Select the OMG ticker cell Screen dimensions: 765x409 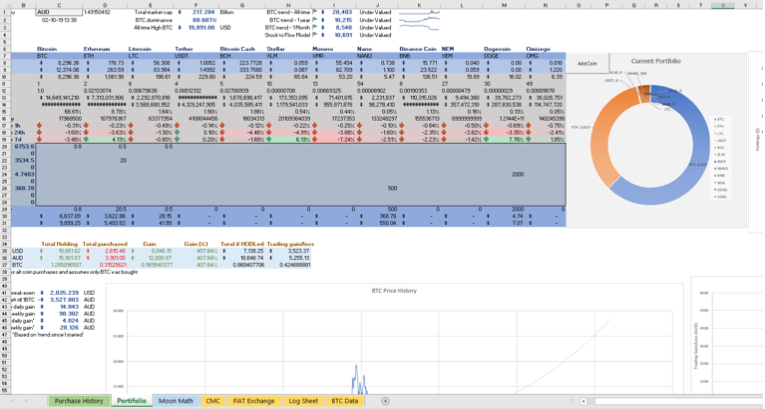(545, 56)
